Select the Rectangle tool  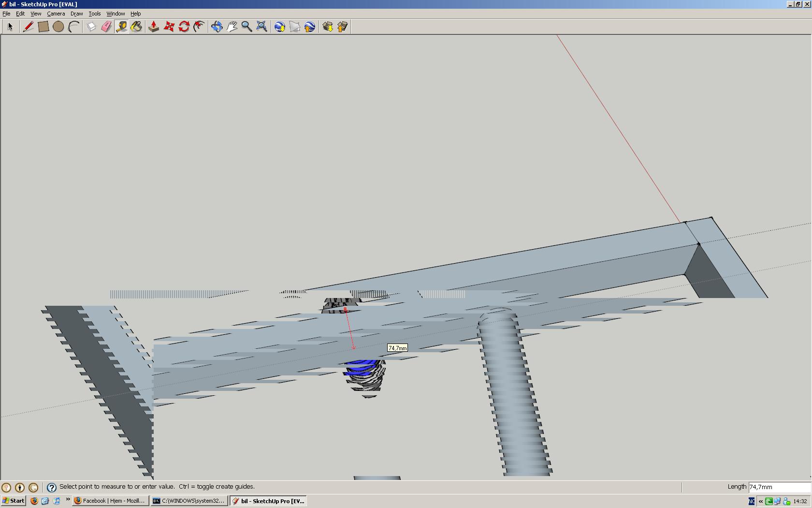click(43, 27)
